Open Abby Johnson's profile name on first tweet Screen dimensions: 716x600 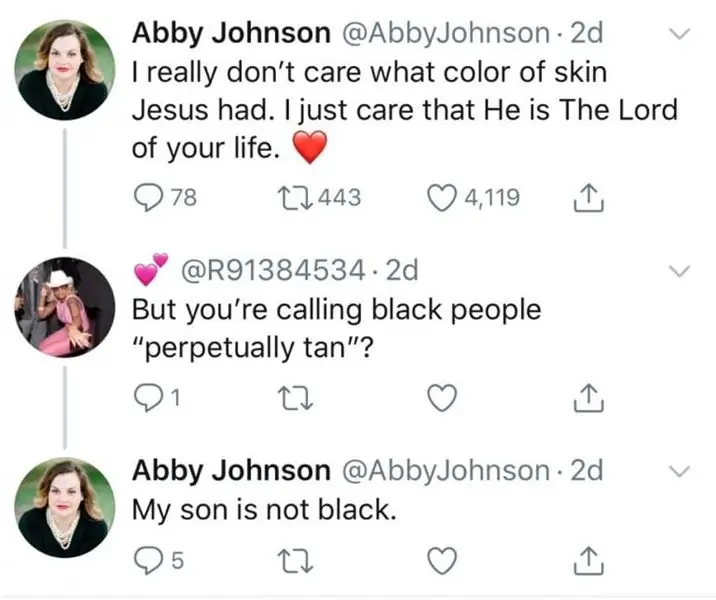232,32
